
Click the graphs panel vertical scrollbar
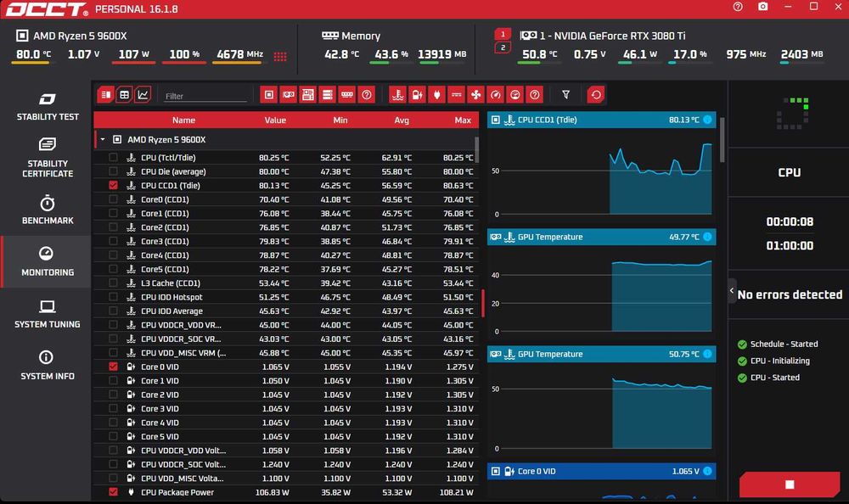pos(722,140)
